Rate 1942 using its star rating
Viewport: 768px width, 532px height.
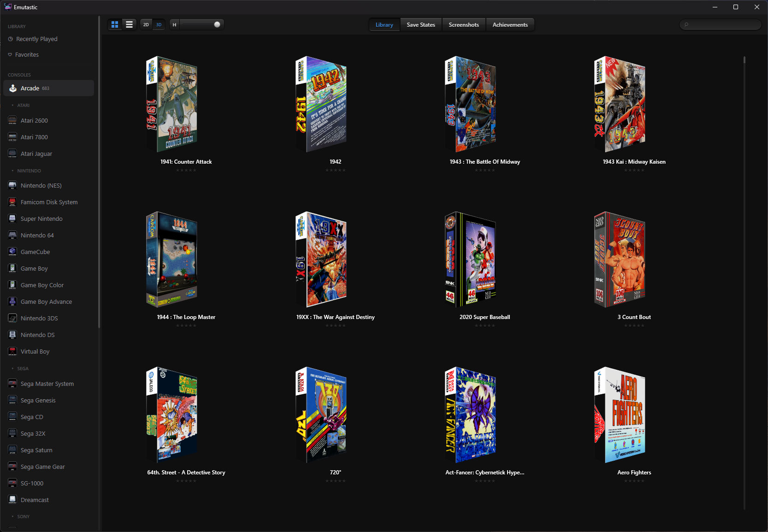336,170
